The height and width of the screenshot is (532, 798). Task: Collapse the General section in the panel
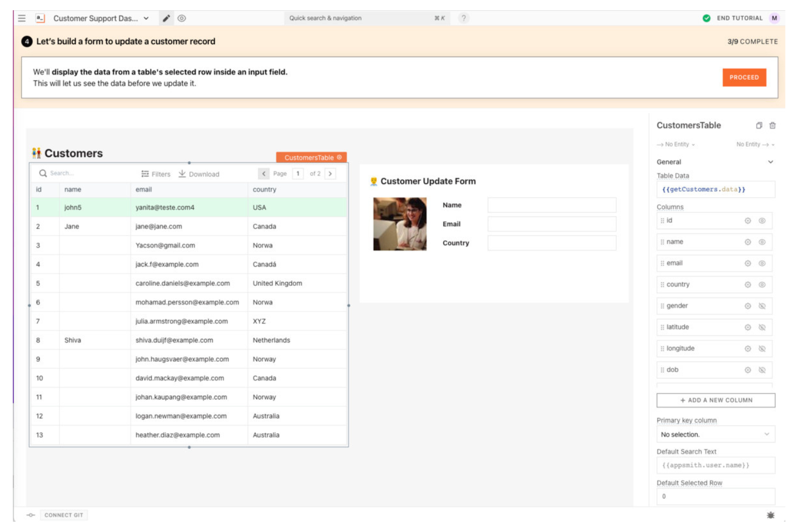coord(771,161)
